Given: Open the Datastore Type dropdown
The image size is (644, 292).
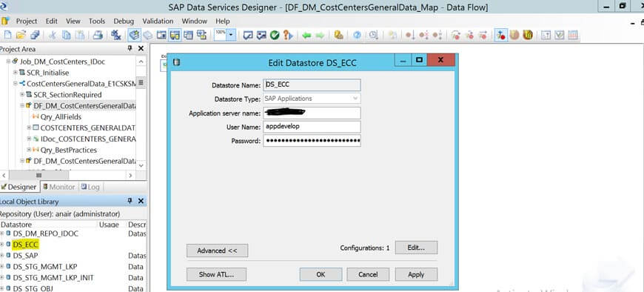Looking at the screenshot, I should pos(355,99).
